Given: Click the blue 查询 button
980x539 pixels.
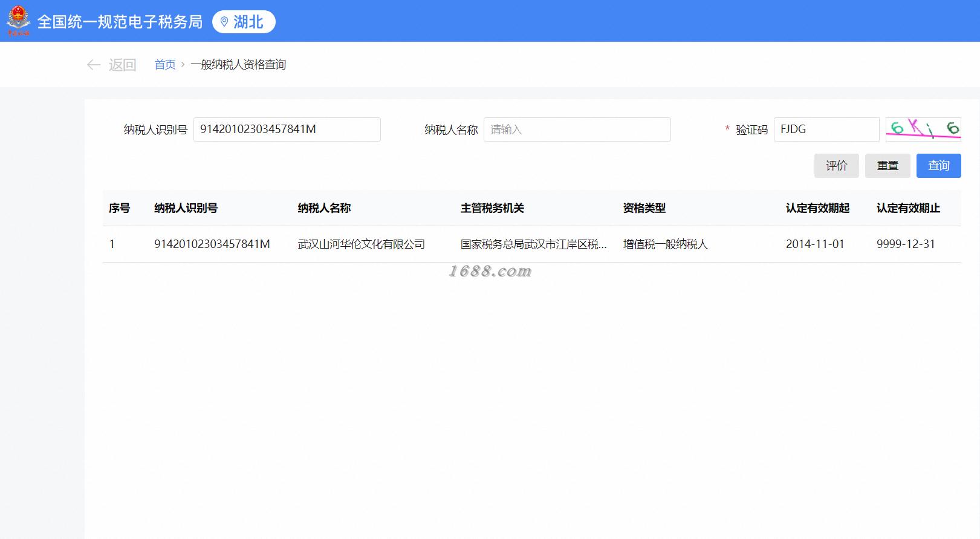Looking at the screenshot, I should tap(939, 166).
